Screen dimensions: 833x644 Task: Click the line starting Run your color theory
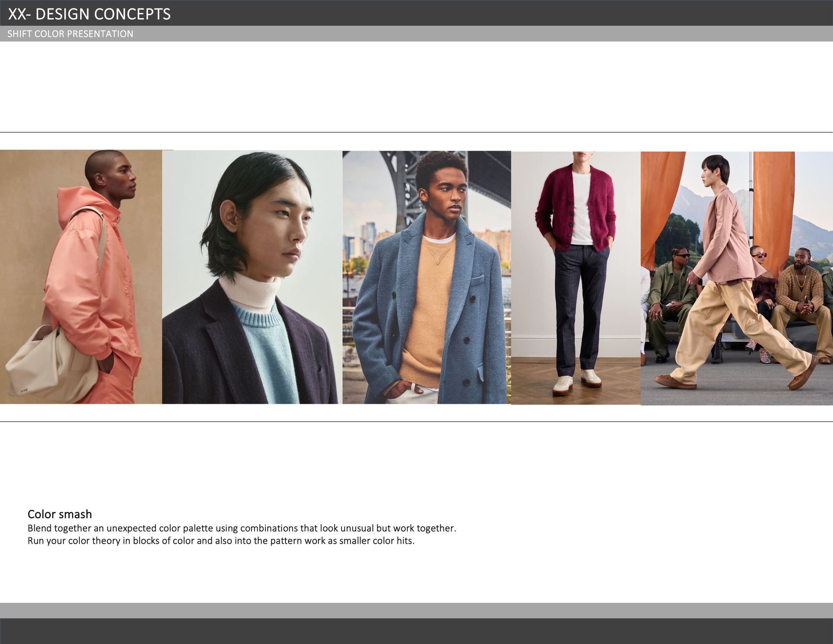pyautogui.click(x=221, y=541)
